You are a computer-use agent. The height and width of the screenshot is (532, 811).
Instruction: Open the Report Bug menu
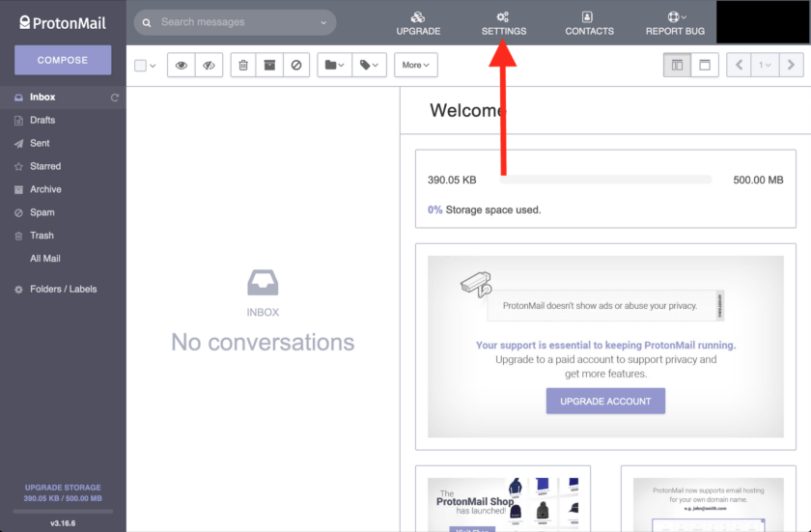tap(675, 24)
